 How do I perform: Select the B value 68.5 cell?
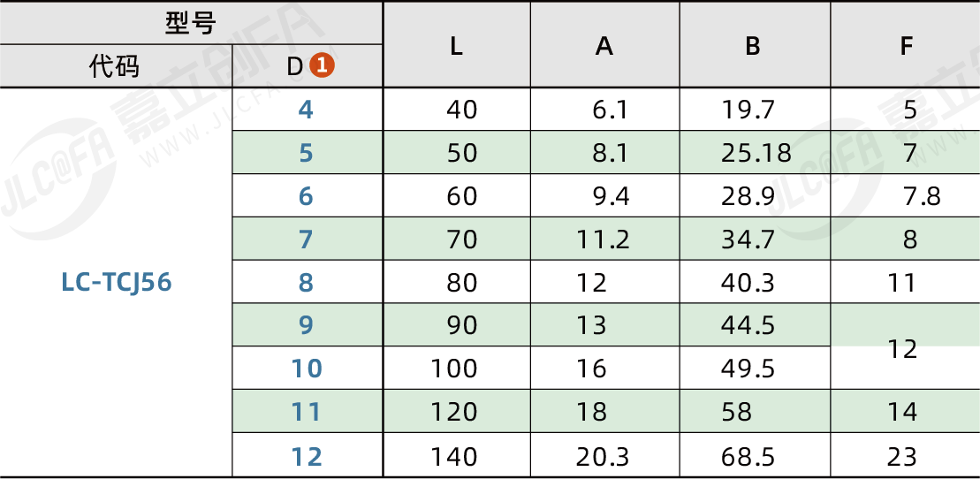[x=748, y=457]
